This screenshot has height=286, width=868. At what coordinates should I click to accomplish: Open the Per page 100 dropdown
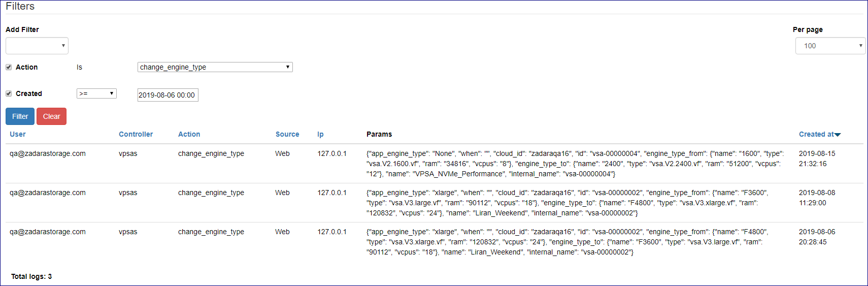(830, 46)
